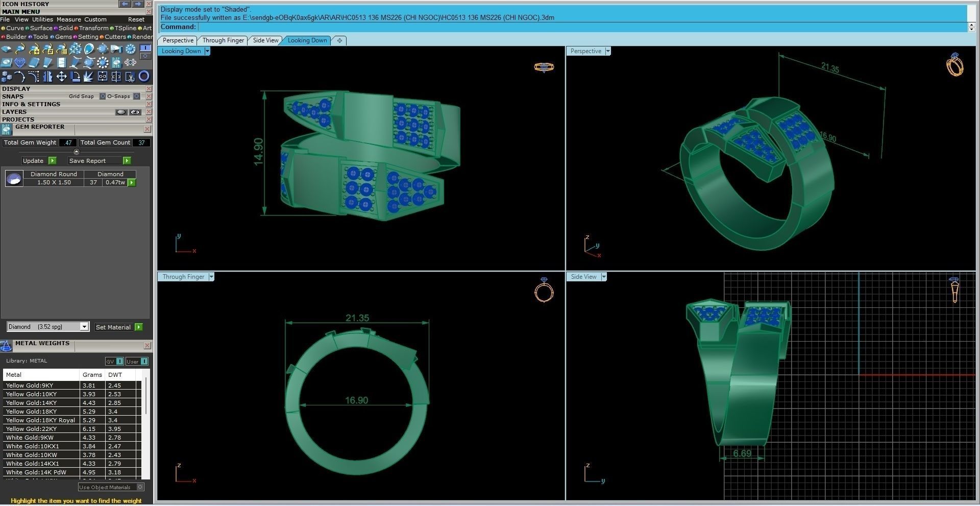Select the Explode tool icon
The width and height of the screenshot is (980, 506).
click(89, 77)
